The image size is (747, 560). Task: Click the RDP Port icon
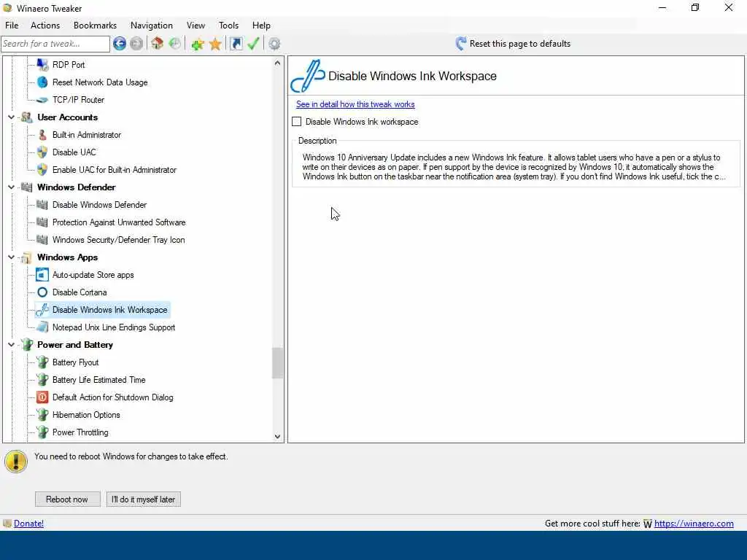pyautogui.click(x=42, y=65)
